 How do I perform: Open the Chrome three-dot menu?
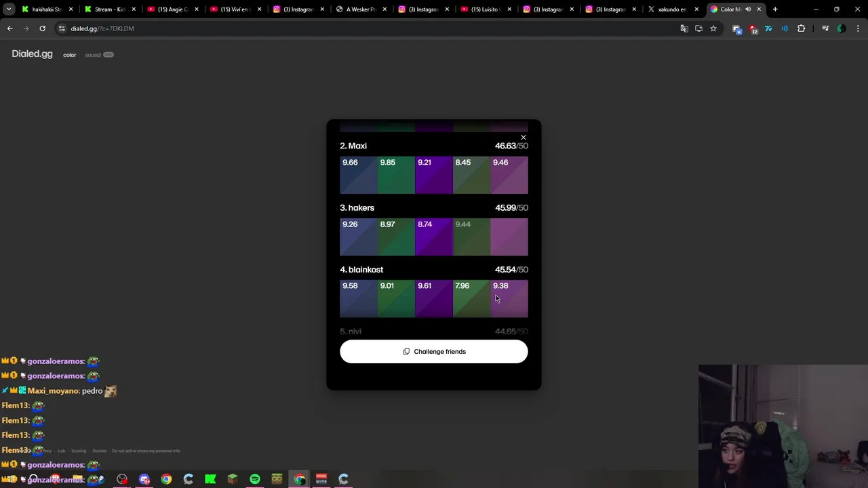point(858,28)
